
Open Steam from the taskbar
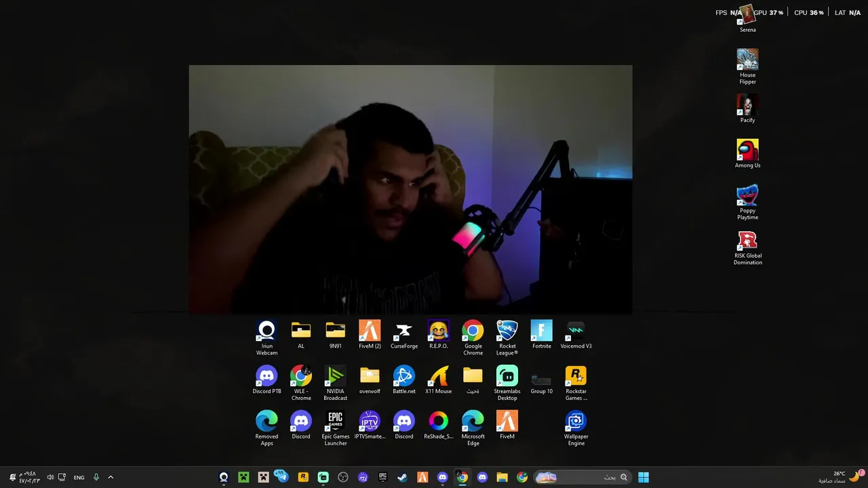coord(403,477)
